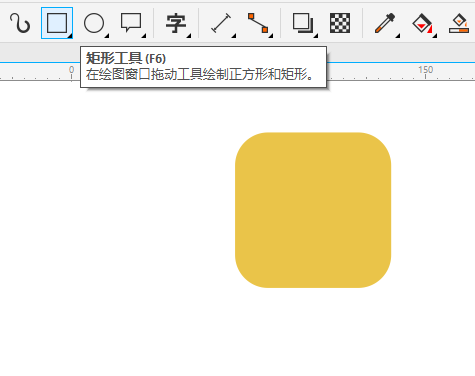Open the Text tool flyout arrow
475x376 pixels.
(189, 36)
